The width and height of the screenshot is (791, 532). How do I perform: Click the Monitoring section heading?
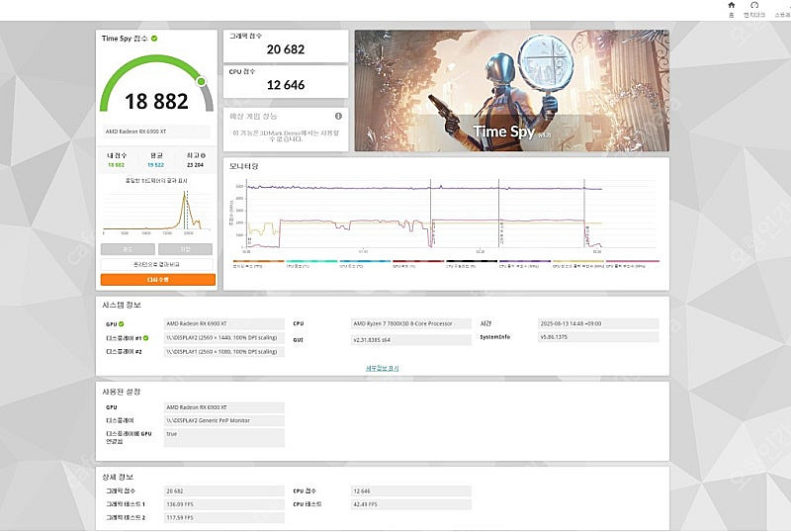(x=243, y=166)
